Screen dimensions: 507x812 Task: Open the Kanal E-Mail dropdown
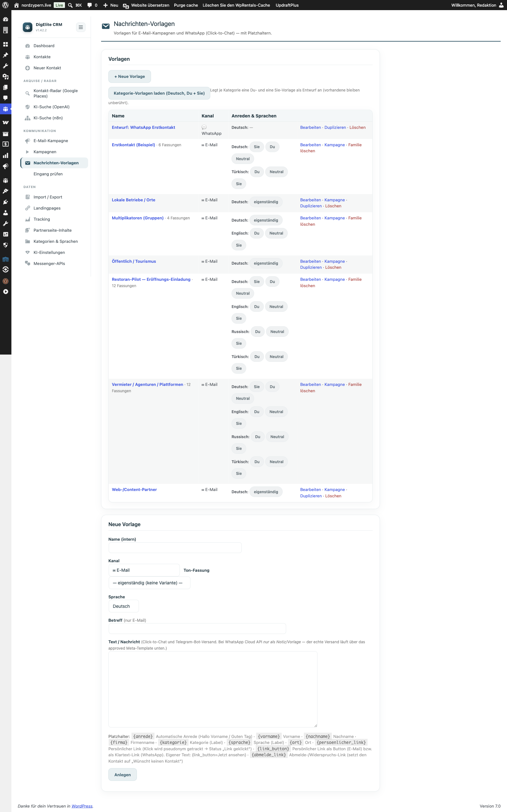144,570
